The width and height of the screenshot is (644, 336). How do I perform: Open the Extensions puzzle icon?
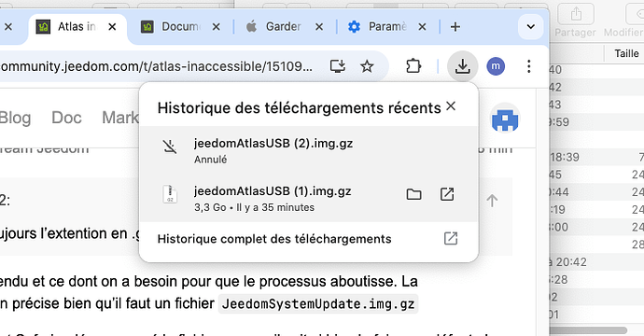click(413, 66)
